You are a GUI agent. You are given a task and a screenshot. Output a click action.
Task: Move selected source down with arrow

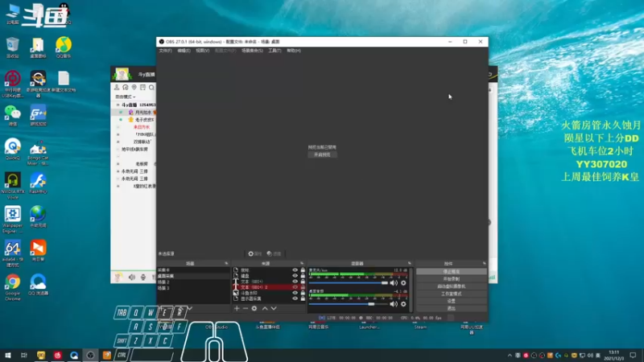274,308
